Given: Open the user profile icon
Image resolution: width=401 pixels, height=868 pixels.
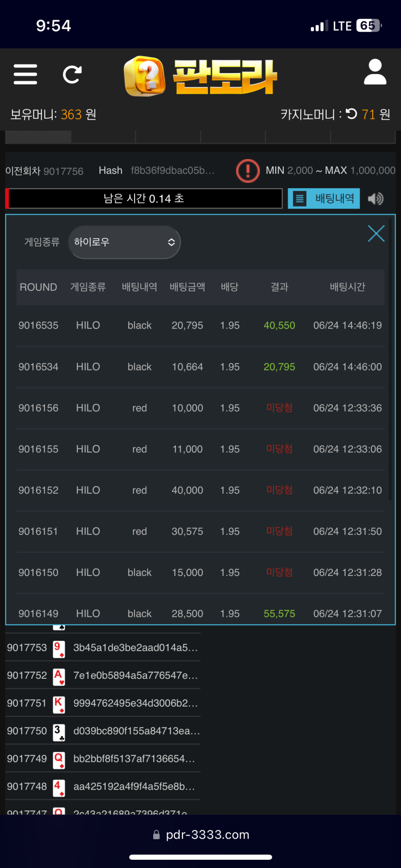Looking at the screenshot, I should pyautogui.click(x=375, y=73).
